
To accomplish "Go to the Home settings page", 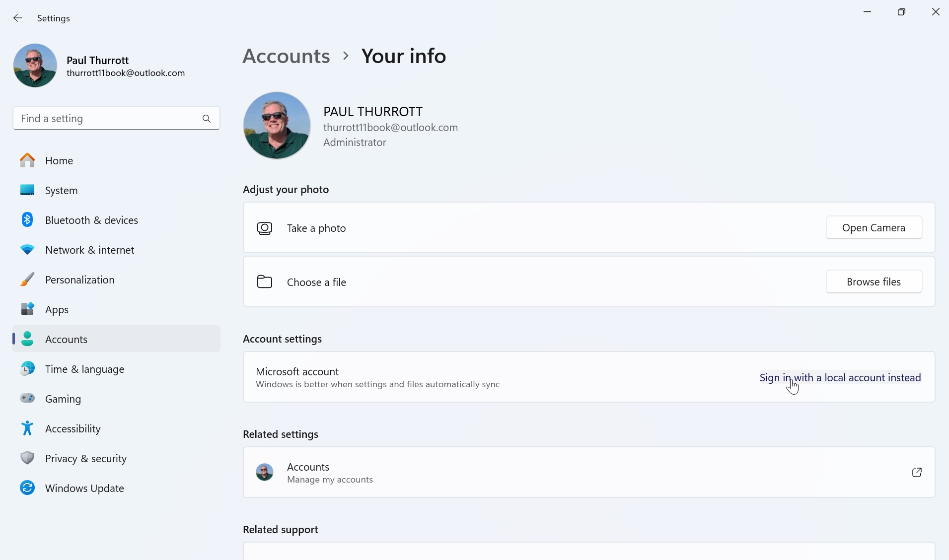I will (59, 160).
